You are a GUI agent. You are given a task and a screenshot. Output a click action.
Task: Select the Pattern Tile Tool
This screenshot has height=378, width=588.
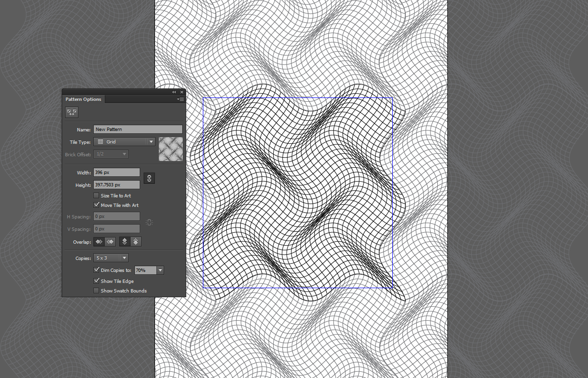[71, 112]
